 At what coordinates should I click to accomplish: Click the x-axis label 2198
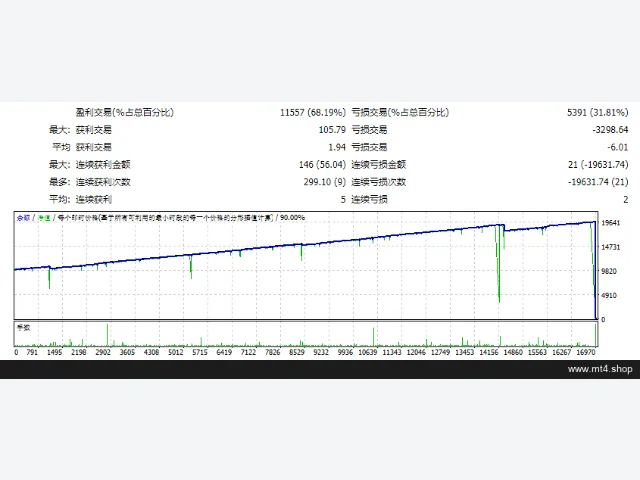79,352
